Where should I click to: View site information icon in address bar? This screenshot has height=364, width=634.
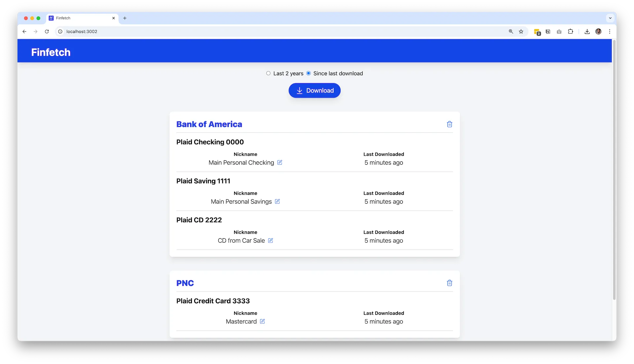coord(60,31)
